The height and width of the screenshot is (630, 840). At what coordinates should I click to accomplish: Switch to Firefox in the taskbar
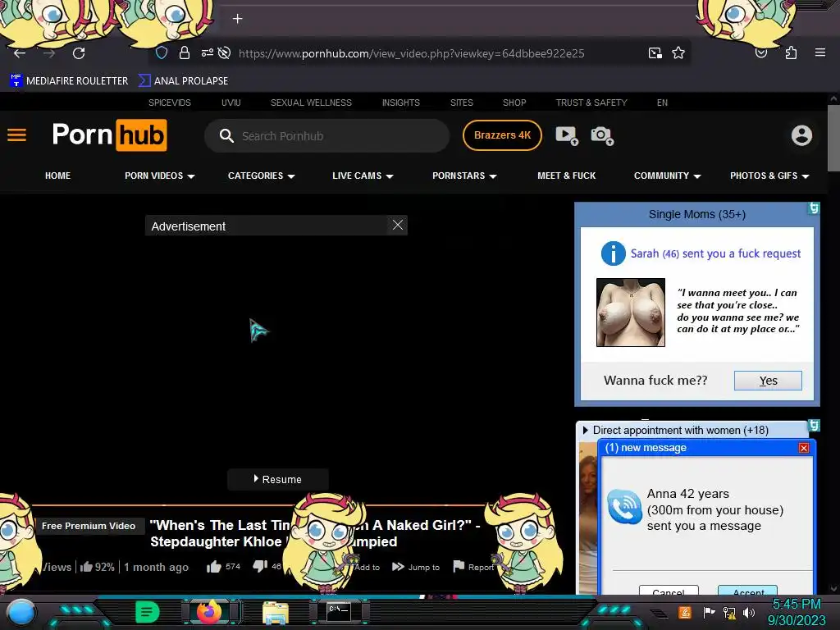pos(209,612)
